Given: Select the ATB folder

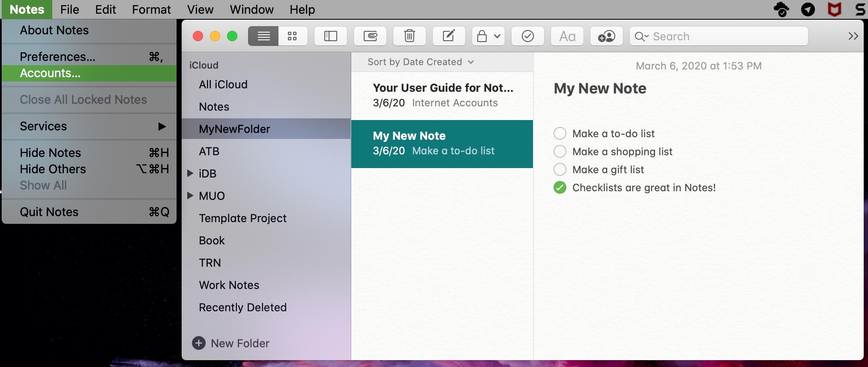Looking at the screenshot, I should point(266,151).
